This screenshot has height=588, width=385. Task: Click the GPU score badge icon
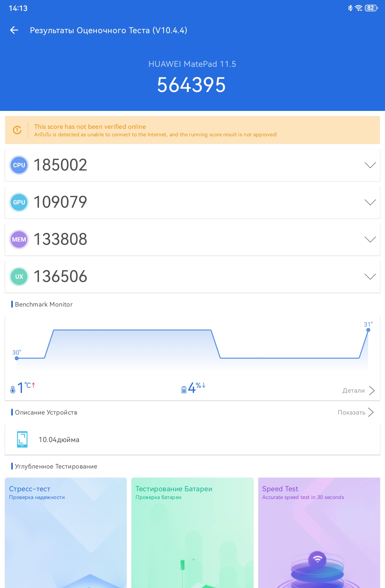(x=19, y=202)
